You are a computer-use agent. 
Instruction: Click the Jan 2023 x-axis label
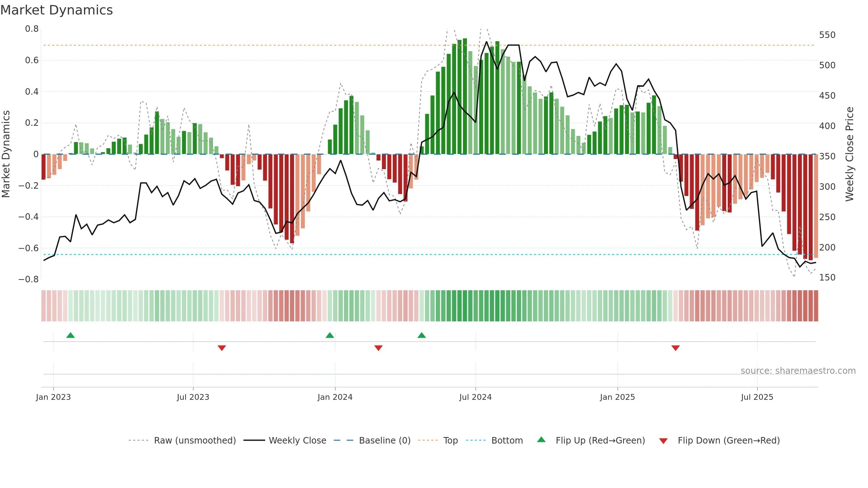click(54, 397)
